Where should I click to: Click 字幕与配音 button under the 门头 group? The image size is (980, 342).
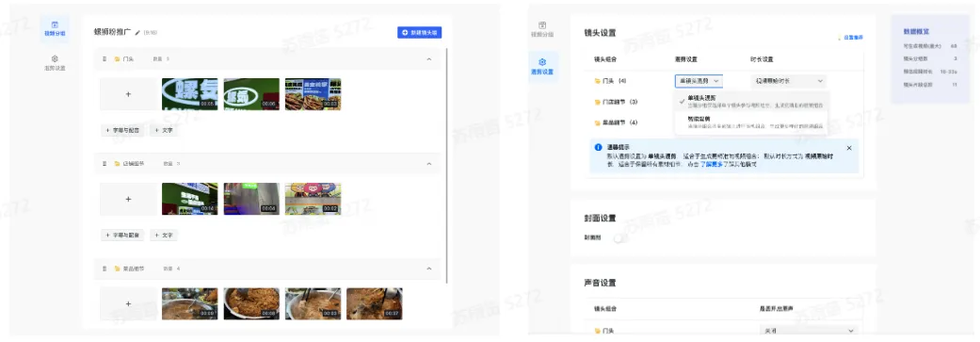pyautogui.click(x=122, y=130)
